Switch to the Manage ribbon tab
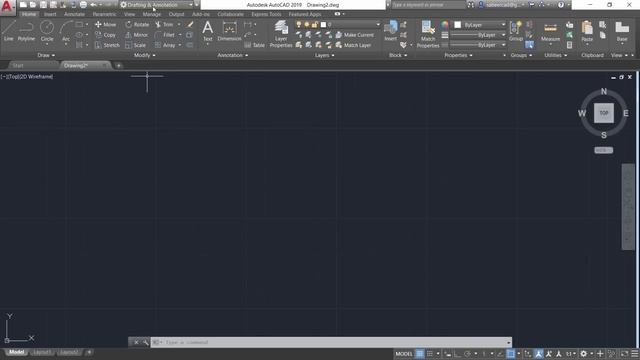This screenshot has height=360, width=640. [x=151, y=14]
